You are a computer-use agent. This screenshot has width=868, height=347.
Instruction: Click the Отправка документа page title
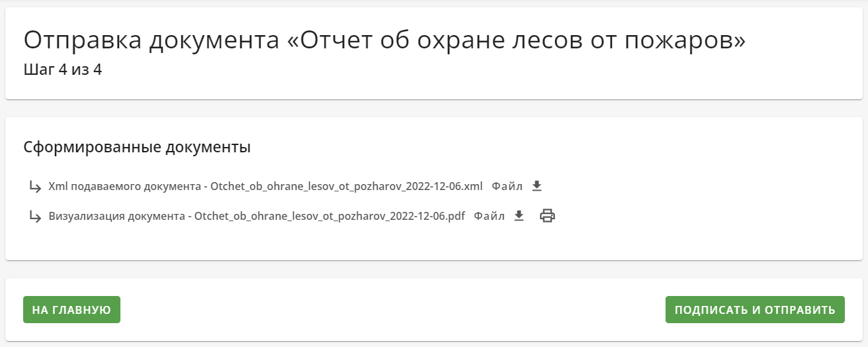(x=152, y=40)
